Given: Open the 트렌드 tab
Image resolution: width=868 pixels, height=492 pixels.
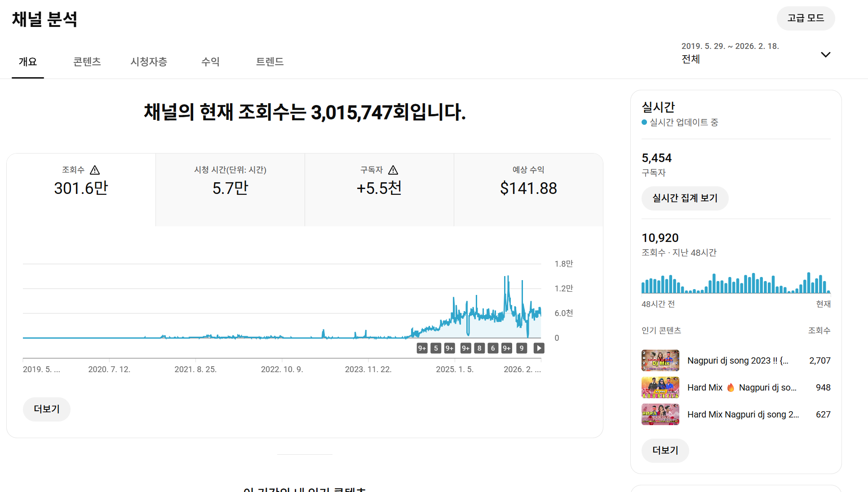Looking at the screenshot, I should [270, 61].
